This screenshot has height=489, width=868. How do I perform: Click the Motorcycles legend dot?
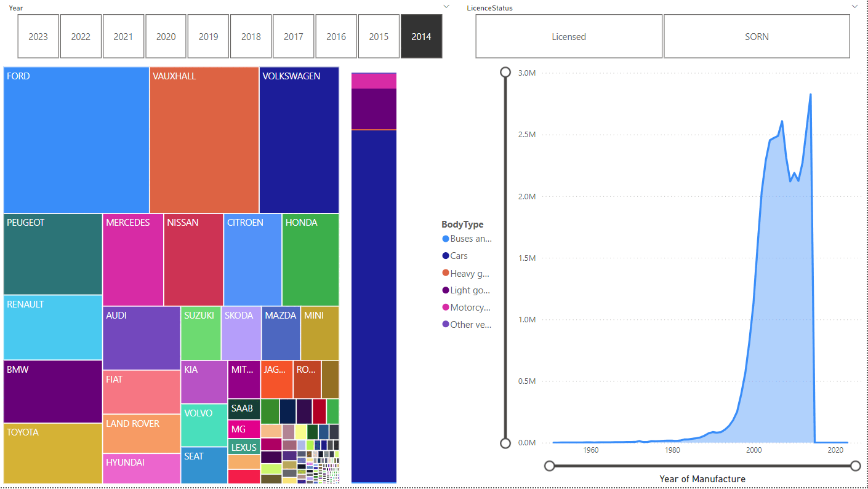click(446, 308)
